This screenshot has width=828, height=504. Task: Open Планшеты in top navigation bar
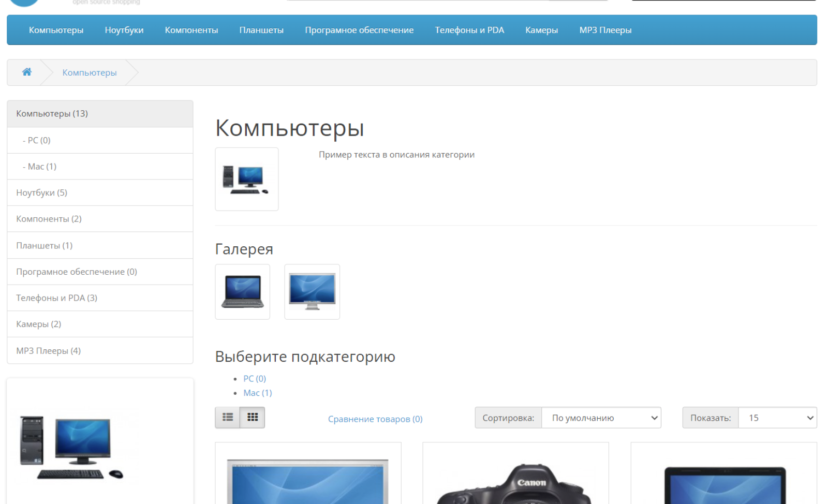pos(261,30)
